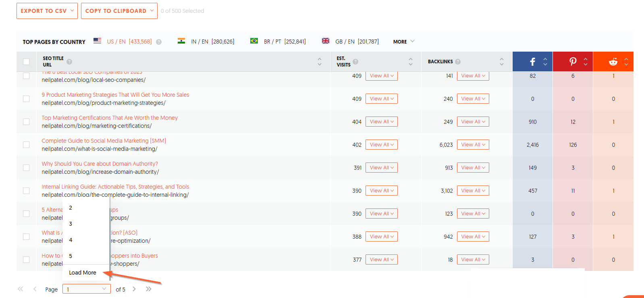The width and height of the screenshot is (644, 298).
Task: Check the row with 377 estimated visits
Action: [x=26, y=260]
